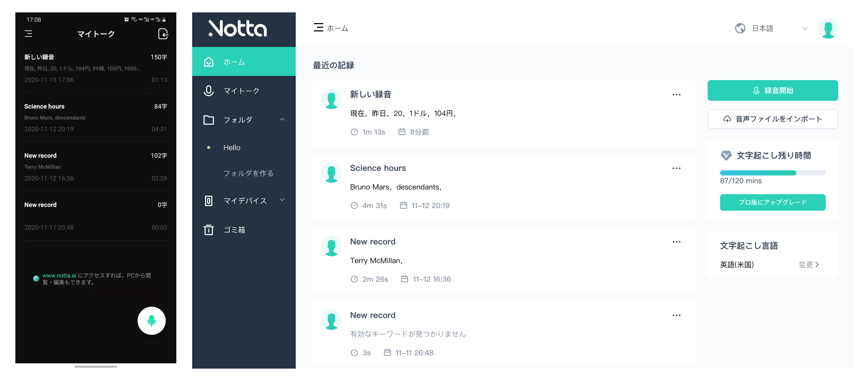Select ホーム in the sidebar
The width and height of the screenshot is (868, 381).
[234, 62]
